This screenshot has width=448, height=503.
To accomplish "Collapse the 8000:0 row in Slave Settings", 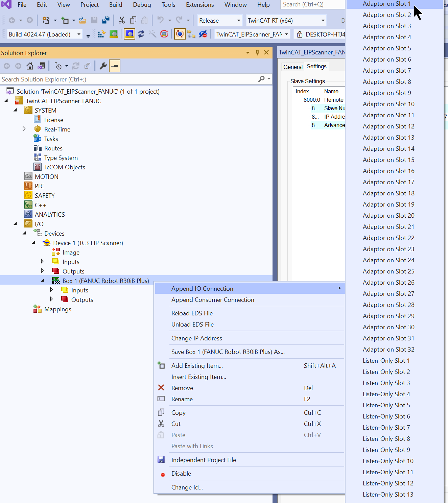I will [x=297, y=100].
